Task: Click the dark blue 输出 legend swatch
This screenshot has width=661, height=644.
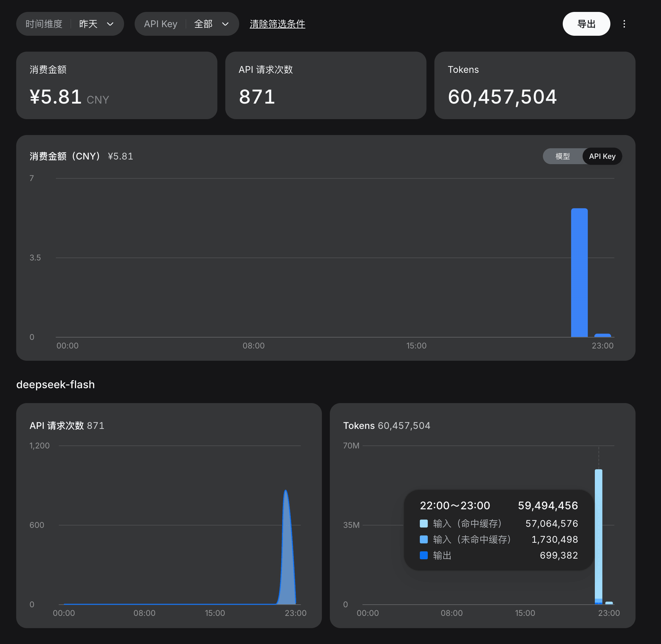Action: coord(424,555)
